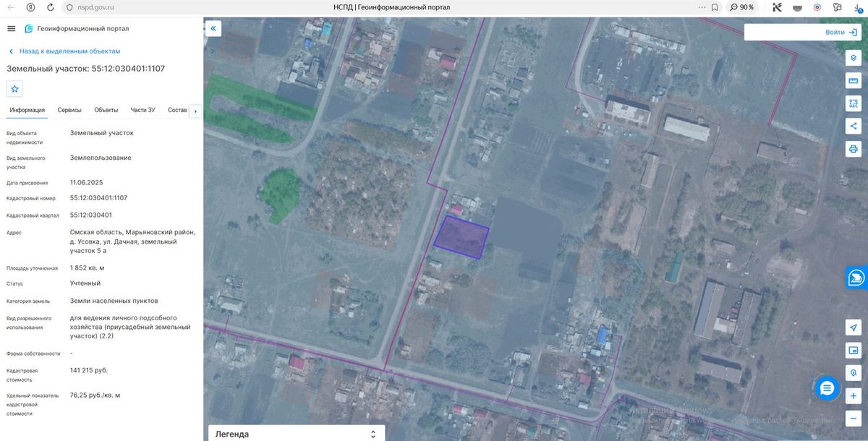
Task: Go back via Назад к выделенным объектам
Action: 64,51
